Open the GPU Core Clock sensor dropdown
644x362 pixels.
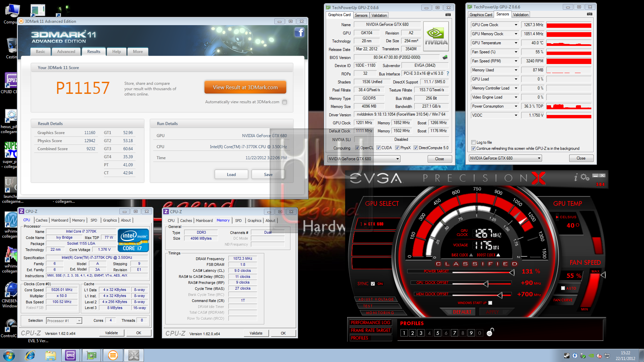click(x=516, y=25)
